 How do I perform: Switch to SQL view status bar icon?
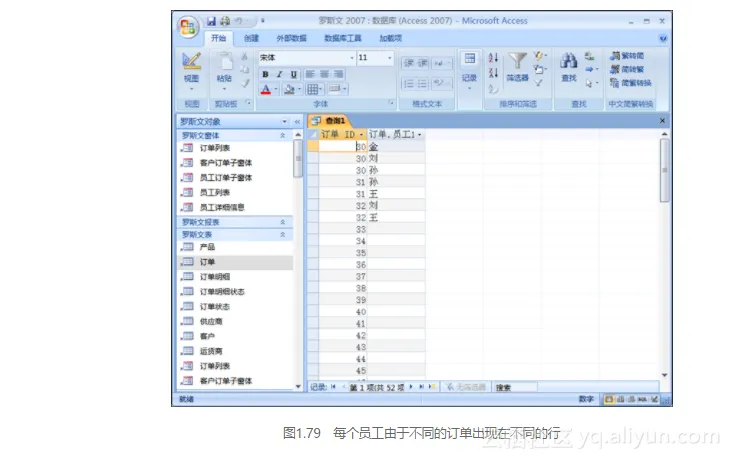(x=642, y=399)
